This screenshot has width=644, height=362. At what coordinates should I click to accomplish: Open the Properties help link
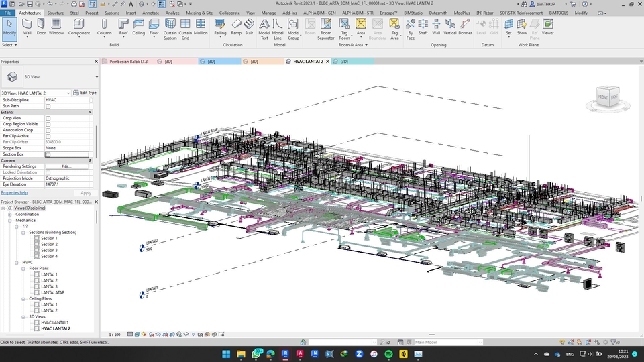14,192
